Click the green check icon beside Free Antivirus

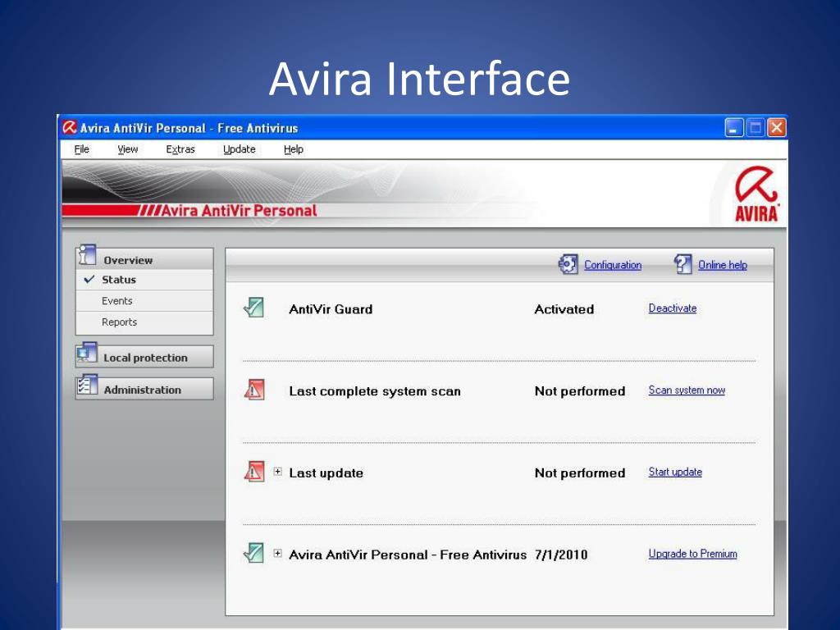(254, 553)
